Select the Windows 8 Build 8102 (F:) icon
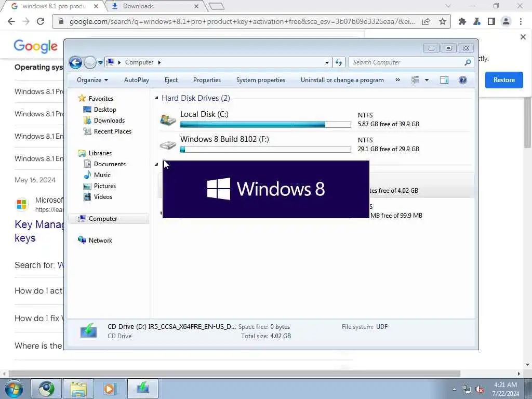532x399 pixels. pos(168,144)
